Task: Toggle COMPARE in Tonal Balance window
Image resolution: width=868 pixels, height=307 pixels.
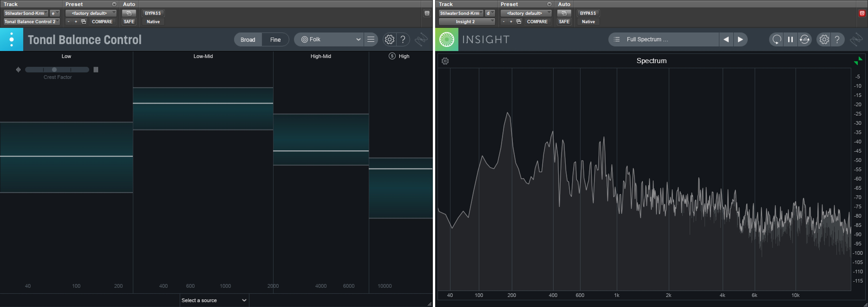Action: [102, 22]
